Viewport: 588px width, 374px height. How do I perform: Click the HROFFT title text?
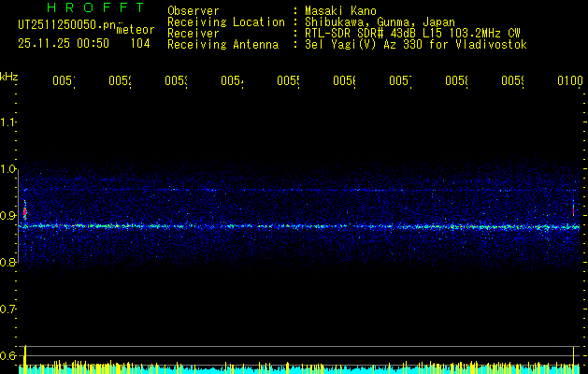[96, 7]
